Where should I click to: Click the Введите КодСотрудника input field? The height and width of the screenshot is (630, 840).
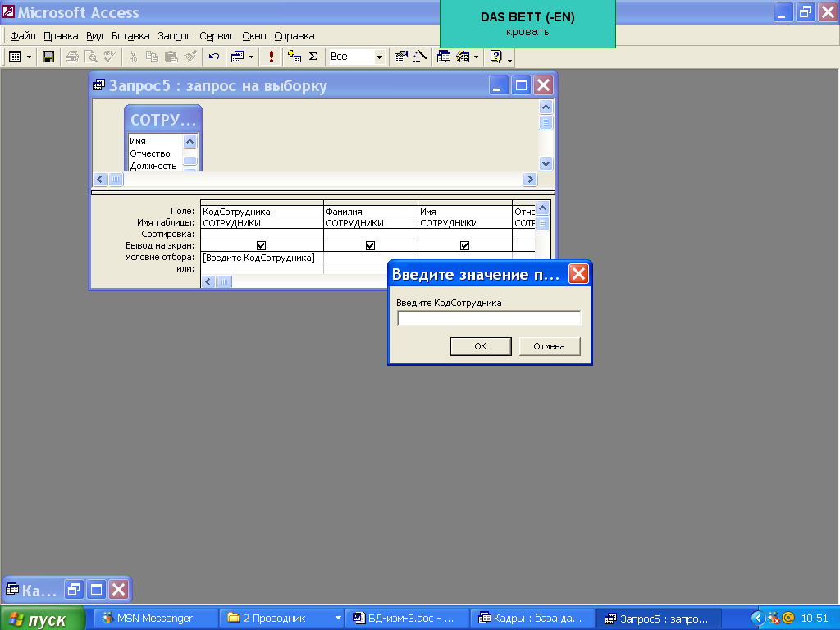pos(489,318)
